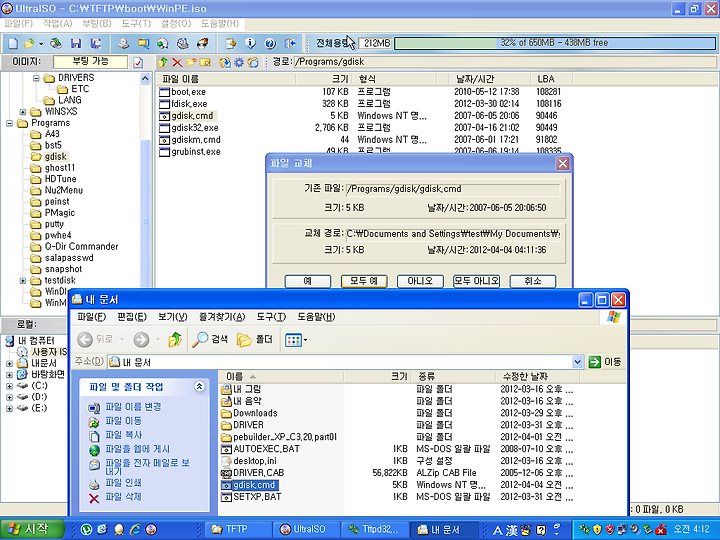Open UltraISO 부팅(B) menu
Viewport: 720px width, 540px height.
point(97,23)
